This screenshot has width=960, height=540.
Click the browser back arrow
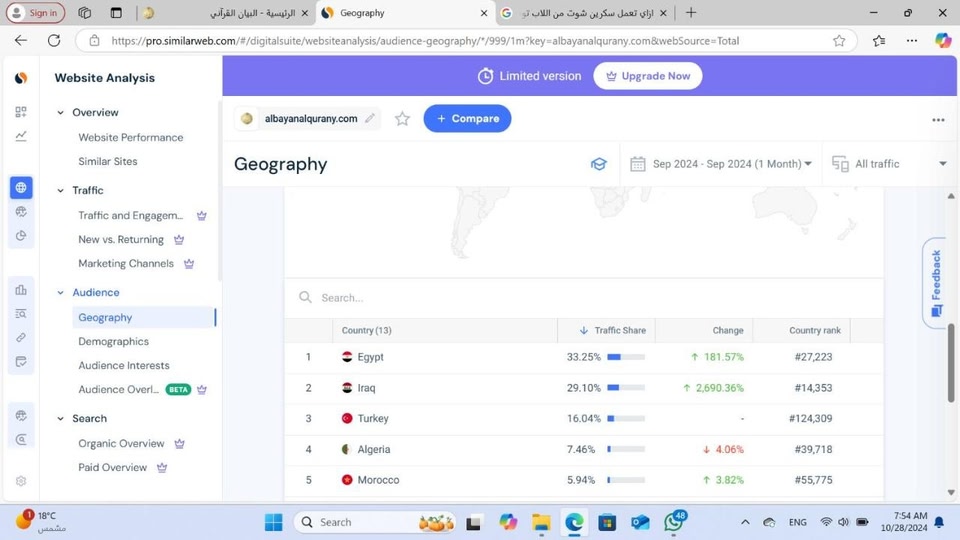21,40
